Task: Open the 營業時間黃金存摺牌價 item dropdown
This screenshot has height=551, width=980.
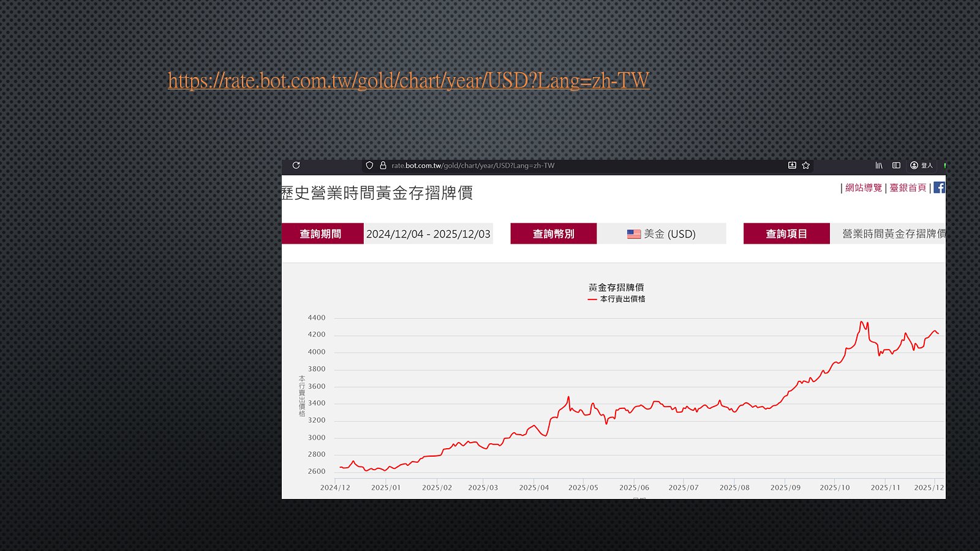Action: 893,234
